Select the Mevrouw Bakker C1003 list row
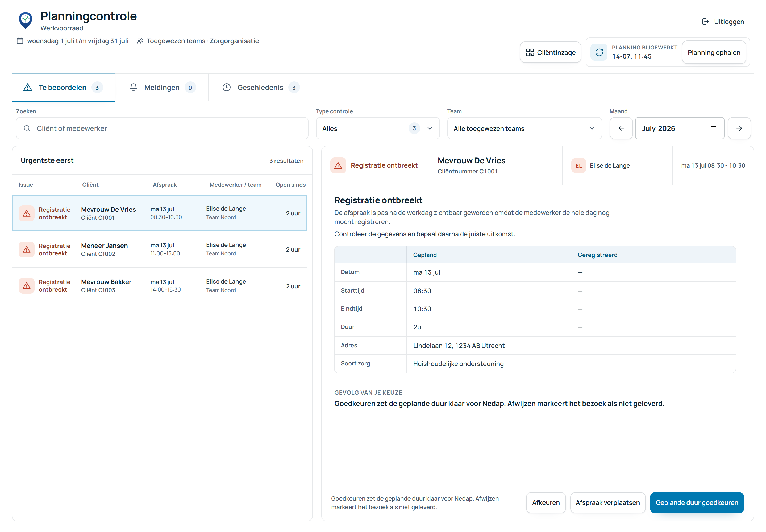This screenshot has height=532, width=766. 159,286
